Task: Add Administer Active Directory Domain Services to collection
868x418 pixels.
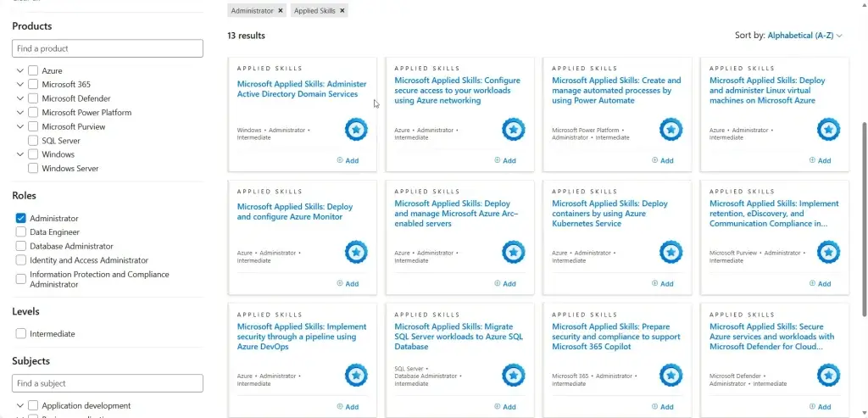Action: tap(348, 160)
